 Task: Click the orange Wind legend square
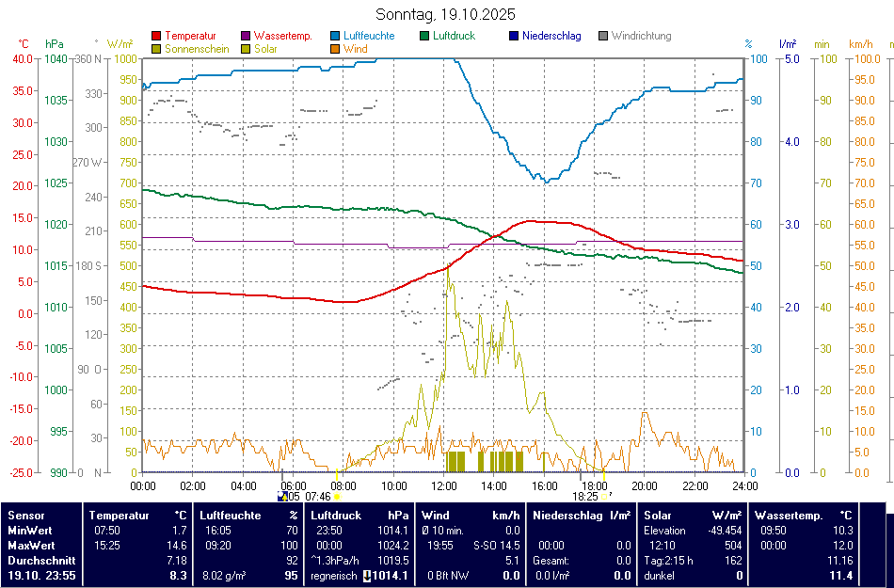pos(336,49)
